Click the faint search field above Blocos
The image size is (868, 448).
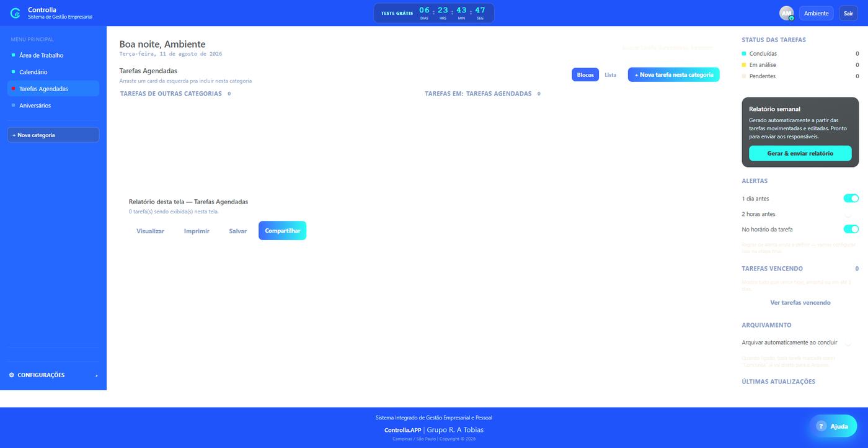tap(668, 48)
